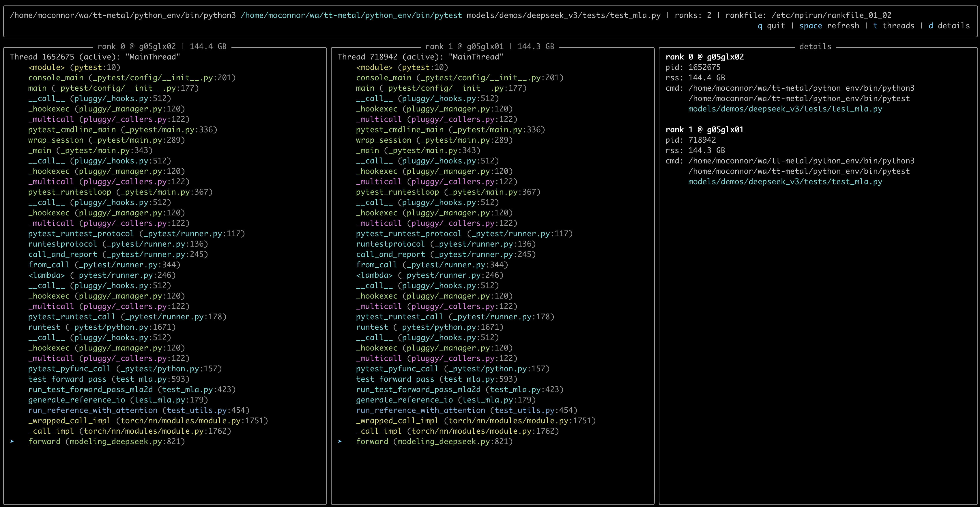
Task: Select rank 1 @ g05glx01 panel title
Action: 490,46
